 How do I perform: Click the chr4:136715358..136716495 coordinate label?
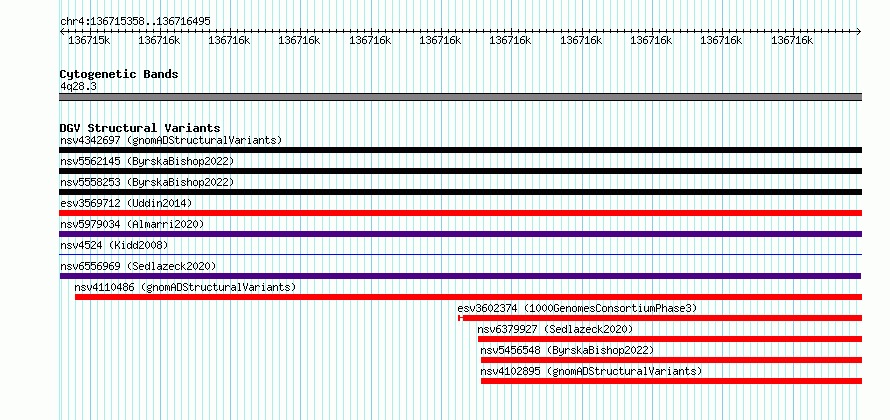click(x=135, y=21)
